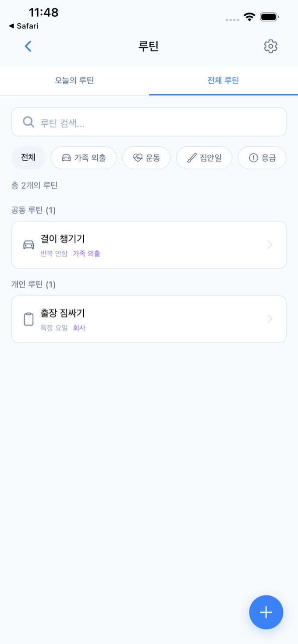Enable the 응급 category filter

(x=262, y=157)
